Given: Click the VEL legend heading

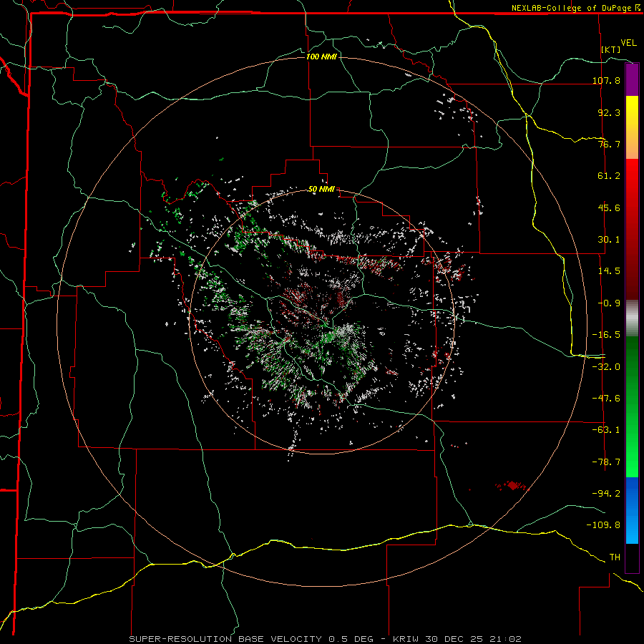Looking at the screenshot, I should (628, 43).
